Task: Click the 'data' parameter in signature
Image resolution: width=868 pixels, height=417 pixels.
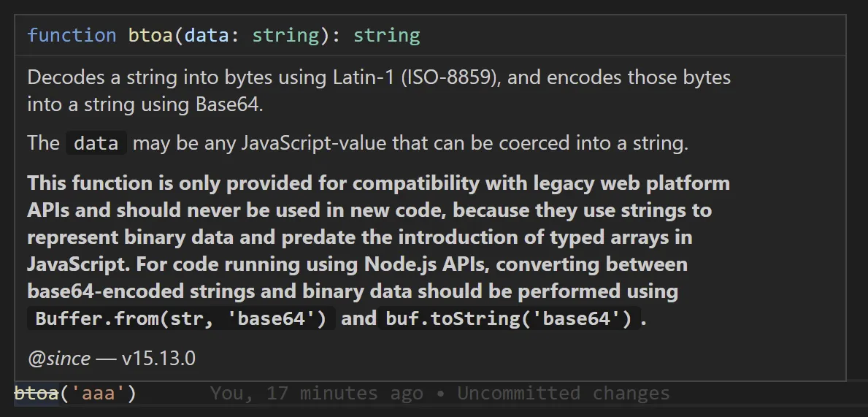Action: pyautogui.click(x=207, y=35)
